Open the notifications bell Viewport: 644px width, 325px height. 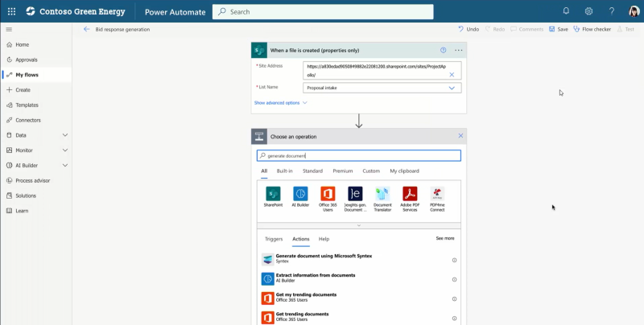pos(566,11)
